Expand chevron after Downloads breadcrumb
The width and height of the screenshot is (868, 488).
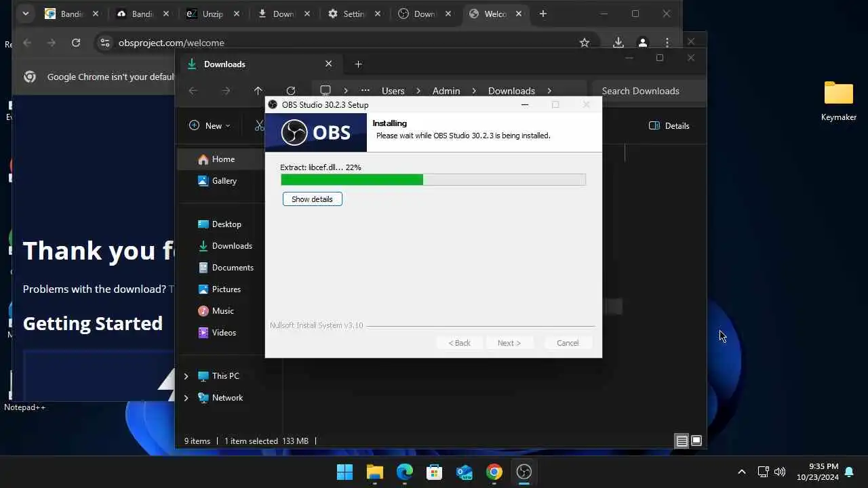pos(549,91)
